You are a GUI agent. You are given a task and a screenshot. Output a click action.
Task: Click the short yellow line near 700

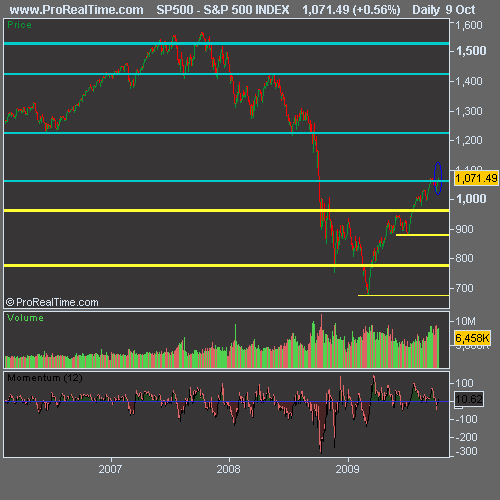[x=403, y=295]
